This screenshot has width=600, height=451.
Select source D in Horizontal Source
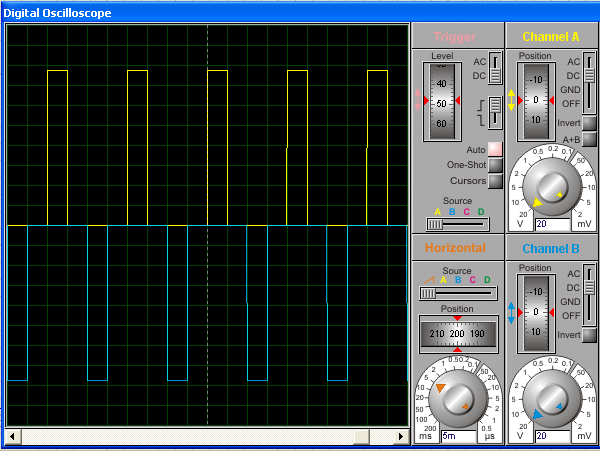(x=487, y=280)
